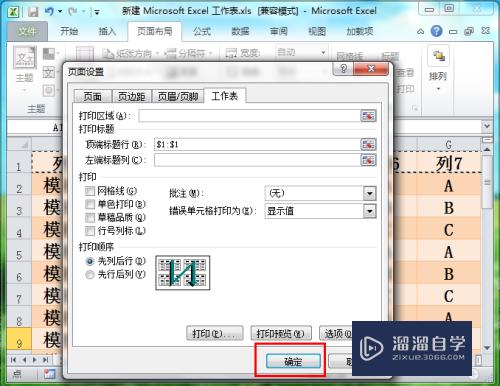Click the vertical scrollbar down arrow
Viewport: 500px width, 386px height.
[x=487, y=348]
